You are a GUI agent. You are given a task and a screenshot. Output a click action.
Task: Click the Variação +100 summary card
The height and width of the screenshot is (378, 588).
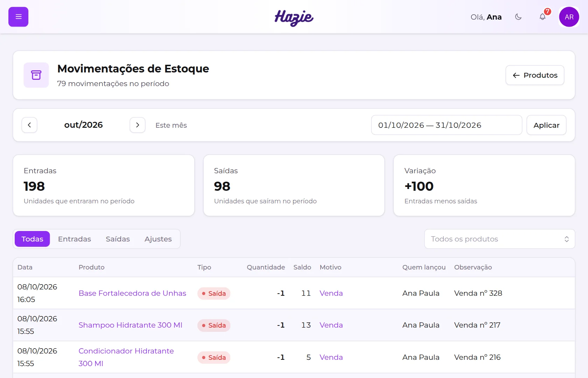tap(484, 185)
